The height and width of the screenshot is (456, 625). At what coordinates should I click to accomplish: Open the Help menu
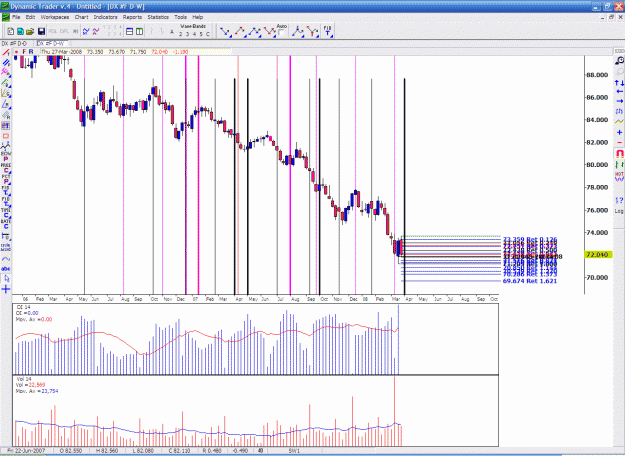tap(198, 17)
